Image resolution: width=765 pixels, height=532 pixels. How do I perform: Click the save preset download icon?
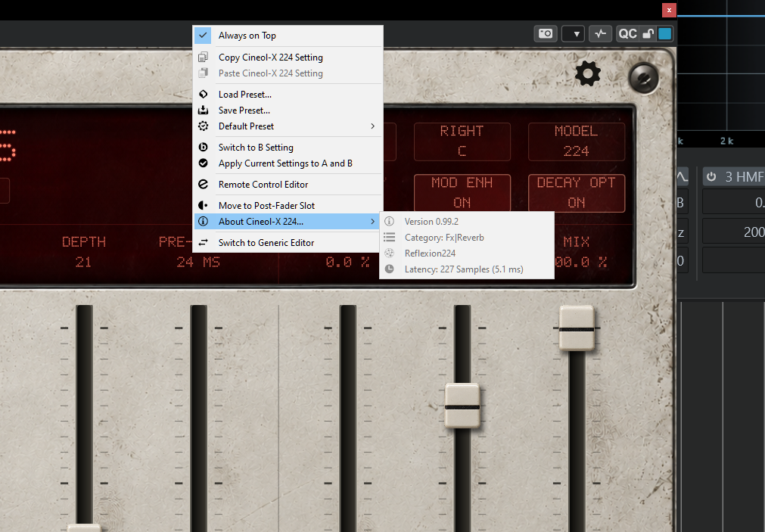pos(204,110)
